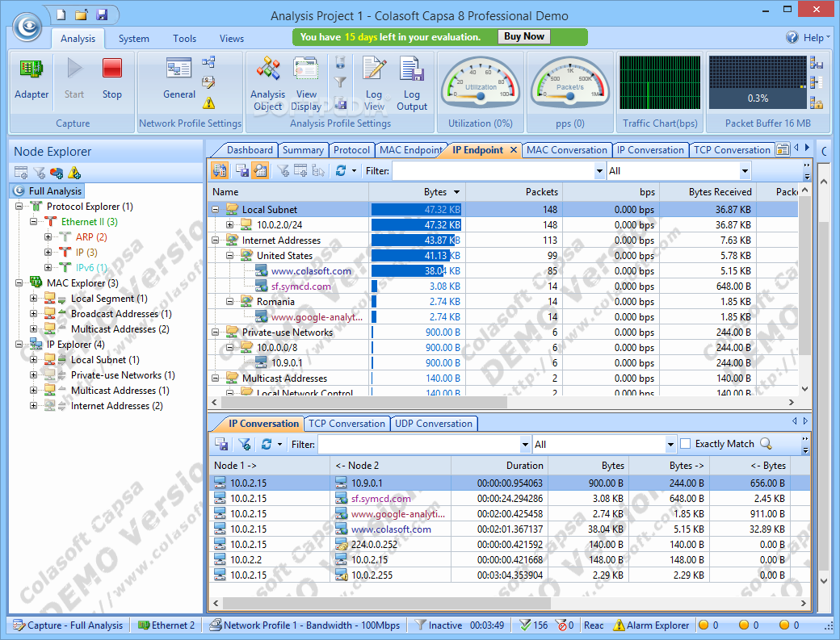Adjust the pps gauge slider knob
Image resolution: width=840 pixels, height=640 pixels.
[570, 96]
